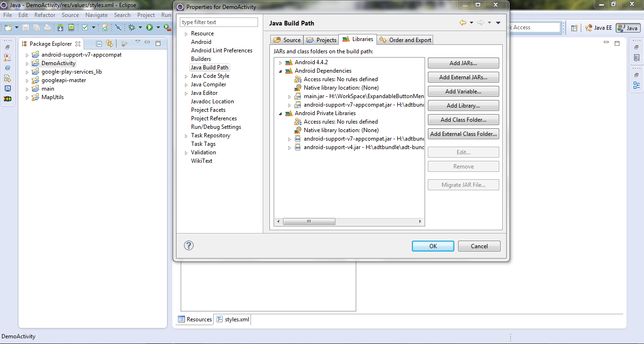Select Android Lint Preferences in properties tree
Viewport: 644px width, 344px height.
(222, 50)
